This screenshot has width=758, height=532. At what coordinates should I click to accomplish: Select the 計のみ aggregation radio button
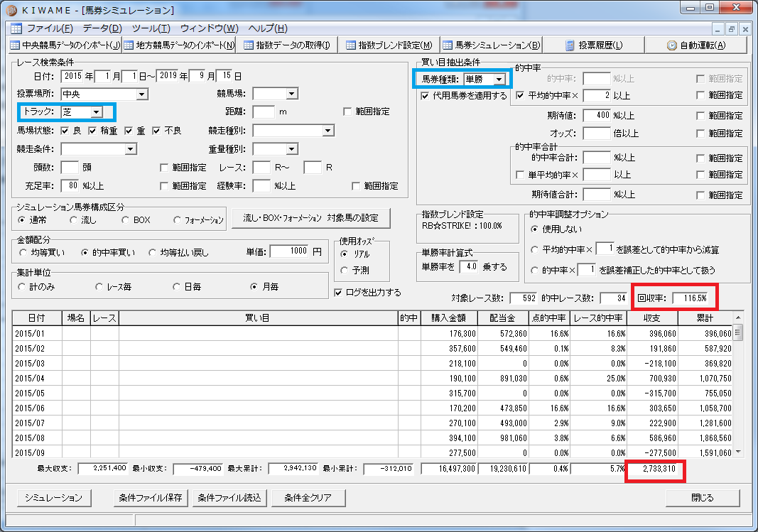click(21, 286)
